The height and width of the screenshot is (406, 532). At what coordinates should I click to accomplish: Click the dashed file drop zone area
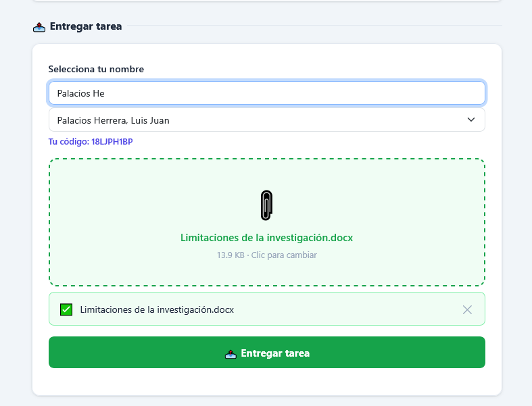click(267, 222)
